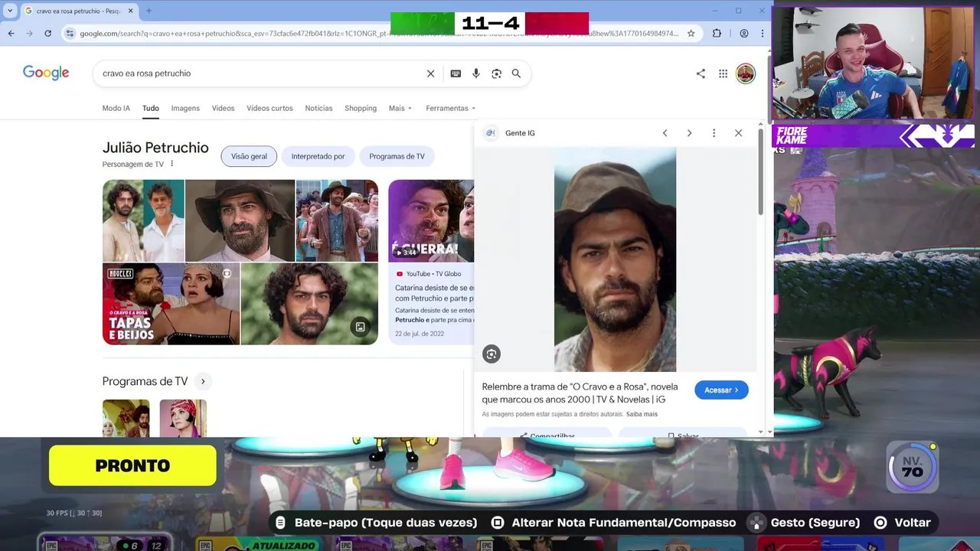The height and width of the screenshot is (551, 980).
Task: Open the tab search dropdown arrow
Action: tap(10, 11)
